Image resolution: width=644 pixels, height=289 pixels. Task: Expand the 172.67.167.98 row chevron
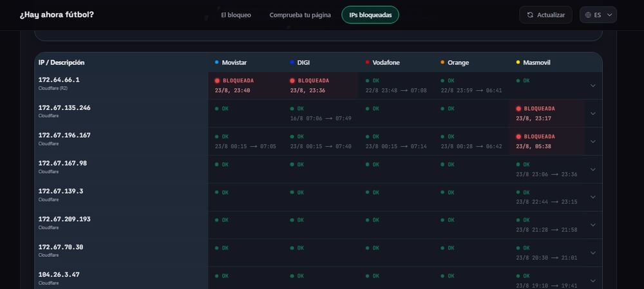click(592, 169)
